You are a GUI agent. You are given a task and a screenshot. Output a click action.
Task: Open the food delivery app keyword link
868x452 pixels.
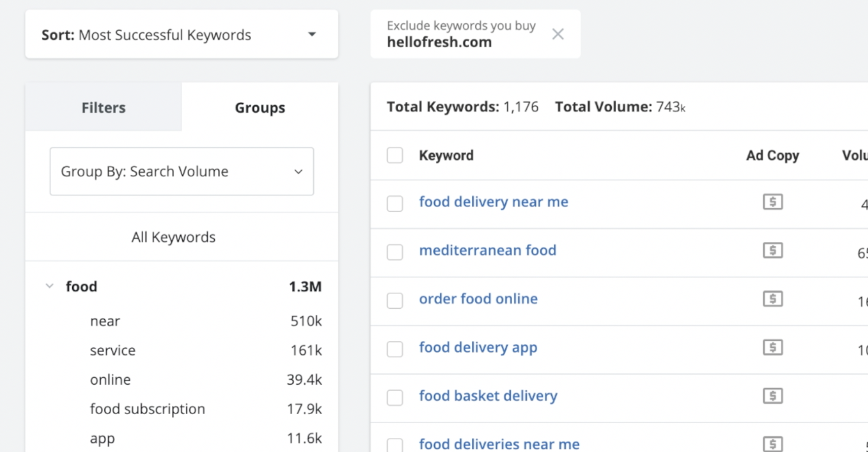click(478, 347)
